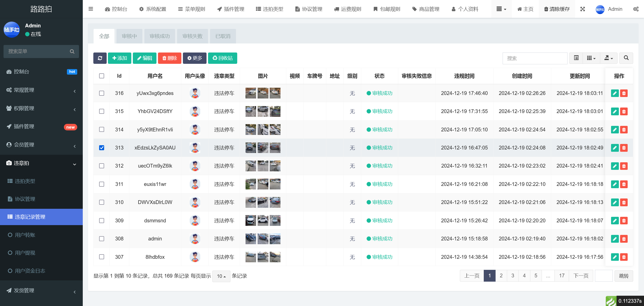This screenshot has height=306, width=644.
Task: Click the refresh icon above the table
Action: click(100, 58)
